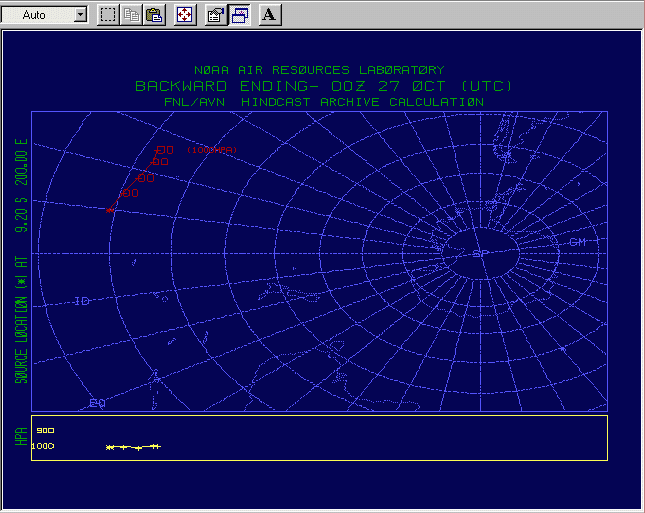Click the BACKWARD ENDING 00Z 27 OCT text

(324, 86)
